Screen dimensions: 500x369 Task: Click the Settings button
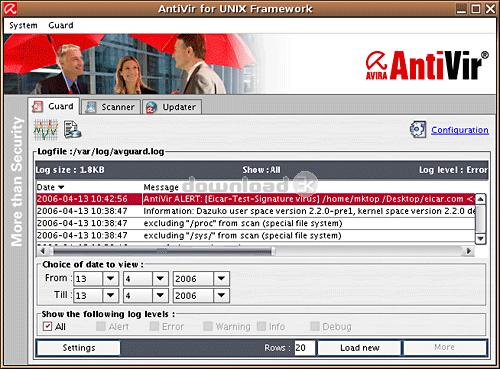79,348
